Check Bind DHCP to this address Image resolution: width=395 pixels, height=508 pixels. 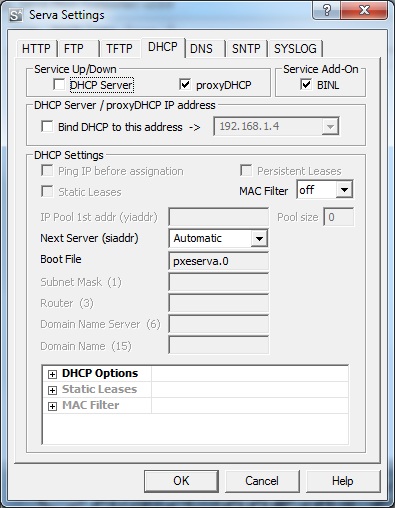click(x=47, y=126)
